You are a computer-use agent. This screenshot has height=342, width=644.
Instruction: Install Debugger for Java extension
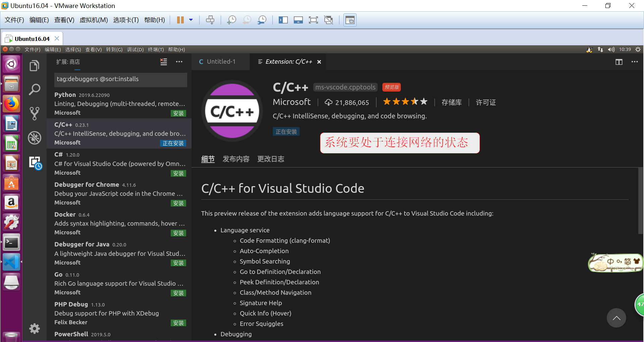click(178, 263)
